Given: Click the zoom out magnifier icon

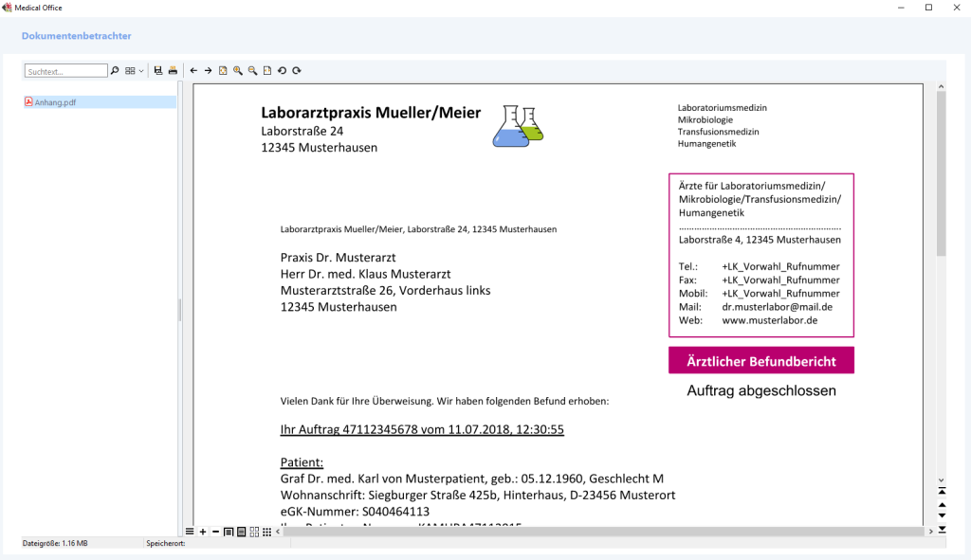Looking at the screenshot, I should click(x=253, y=71).
